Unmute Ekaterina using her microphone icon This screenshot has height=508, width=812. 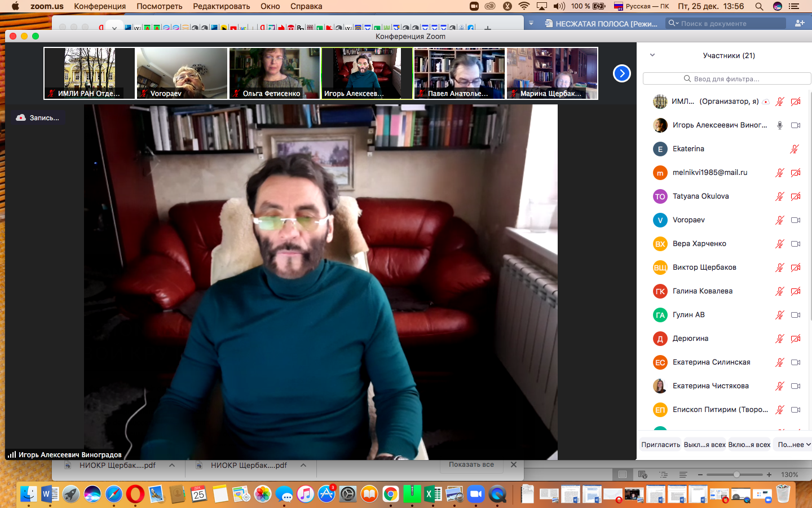[x=794, y=149]
